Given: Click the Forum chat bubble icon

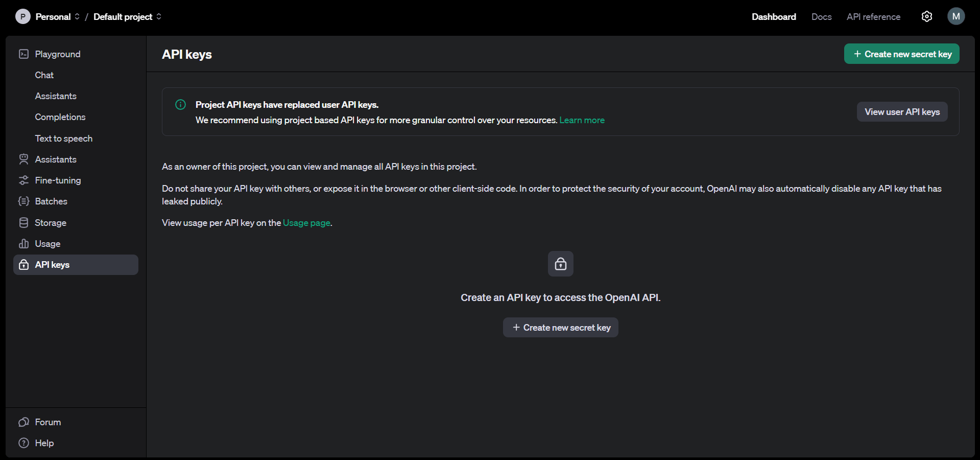Looking at the screenshot, I should point(23,422).
